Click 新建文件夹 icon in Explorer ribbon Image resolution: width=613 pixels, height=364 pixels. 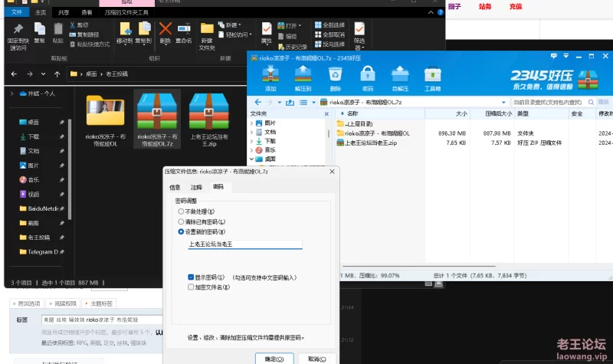207,28
